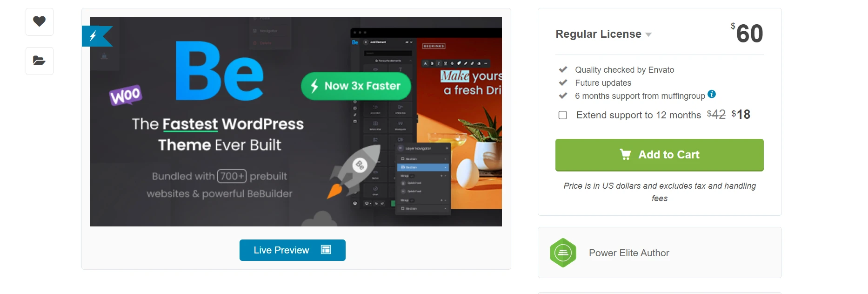Click the heart favorite icon
This screenshot has height=294, width=868.
tap(40, 21)
